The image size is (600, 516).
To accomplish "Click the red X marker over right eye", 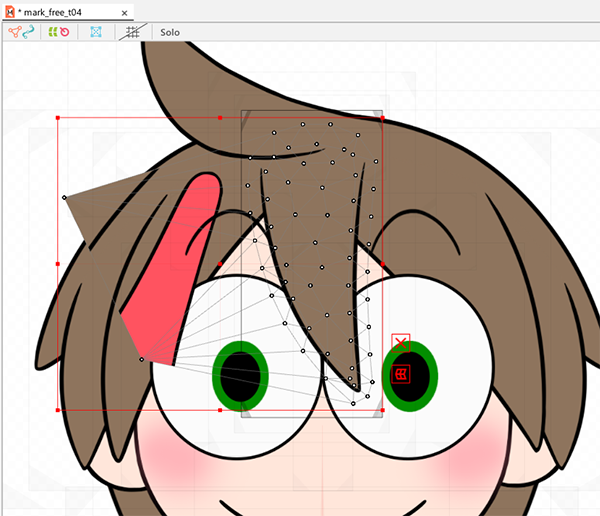I will tap(401, 343).
